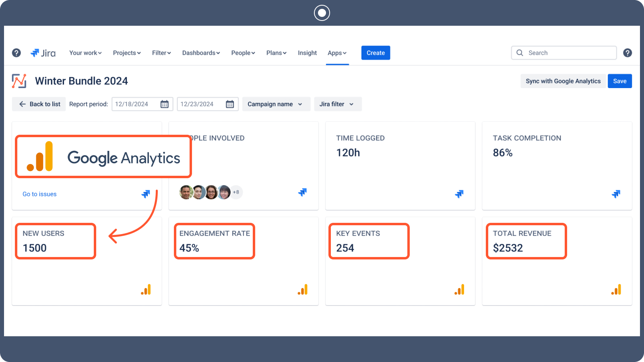This screenshot has height=362, width=644.
Task: Open the Dashboards menu
Action: [x=201, y=53]
